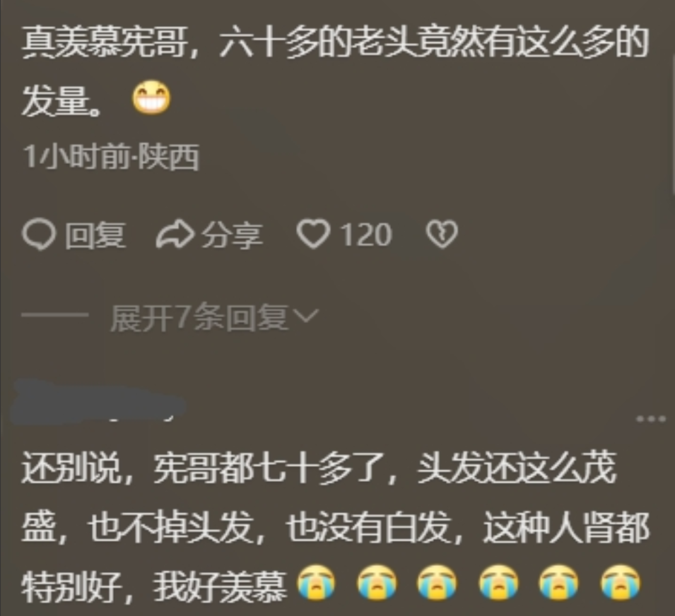The image size is (675, 616).
Task: Click the share arrow icon
Action: [175, 235]
